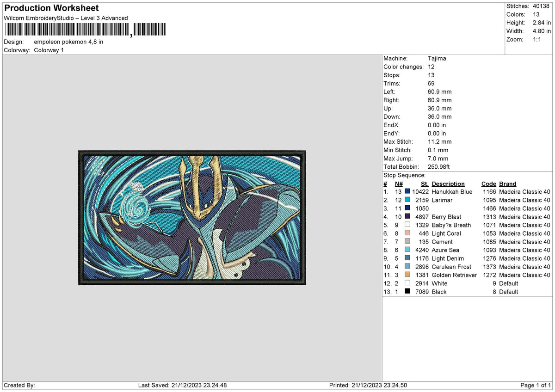Click thread code 1313
This screenshot has height=392, width=555.
489,217
